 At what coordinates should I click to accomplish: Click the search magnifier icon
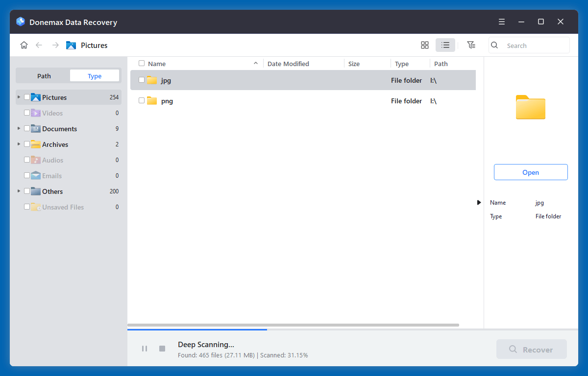pos(494,45)
